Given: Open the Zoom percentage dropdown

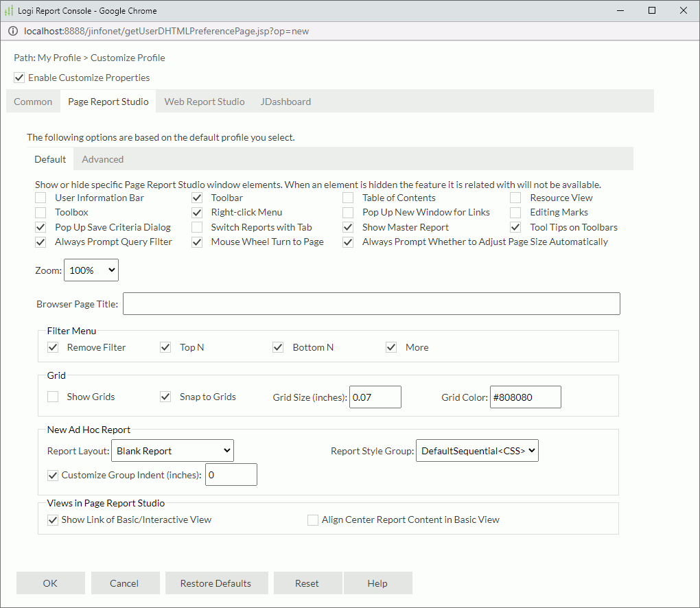Looking at the screenshot, I should 91,270.
